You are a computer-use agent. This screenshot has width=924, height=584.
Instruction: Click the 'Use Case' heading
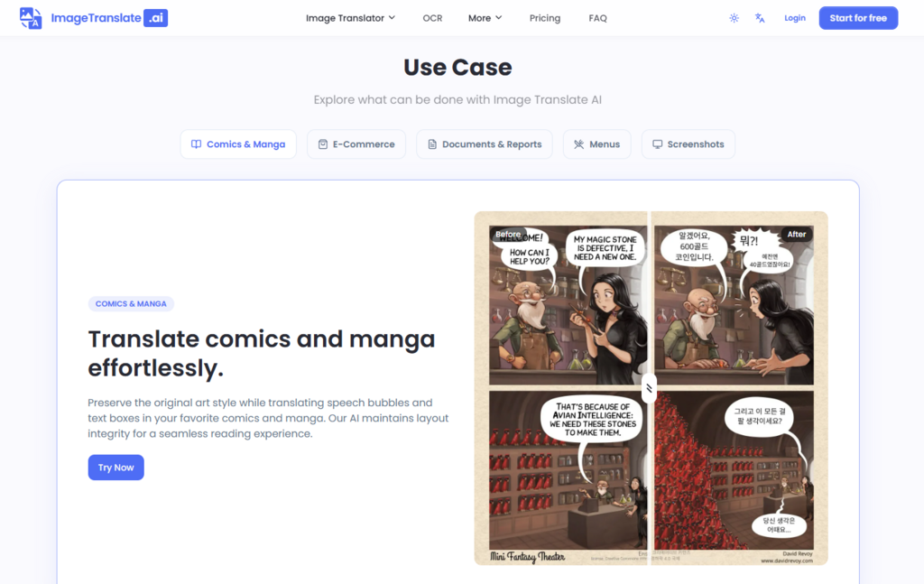point(457,67)
